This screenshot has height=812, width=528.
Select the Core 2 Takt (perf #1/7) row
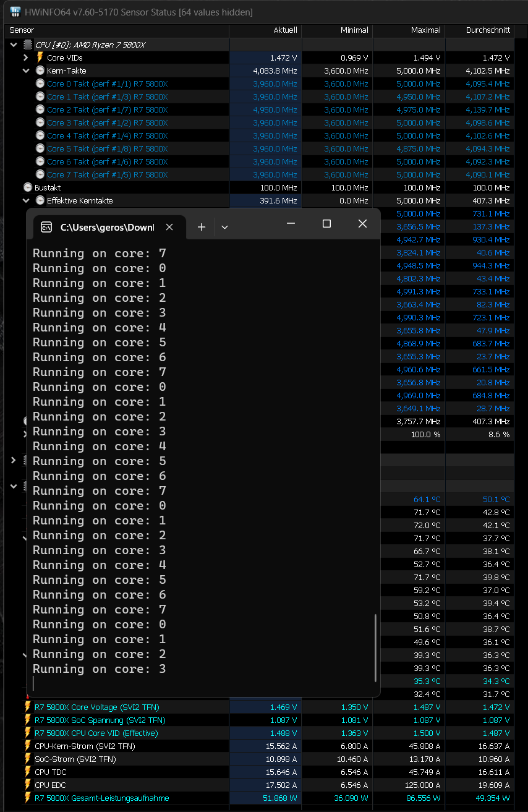[260, 109]
